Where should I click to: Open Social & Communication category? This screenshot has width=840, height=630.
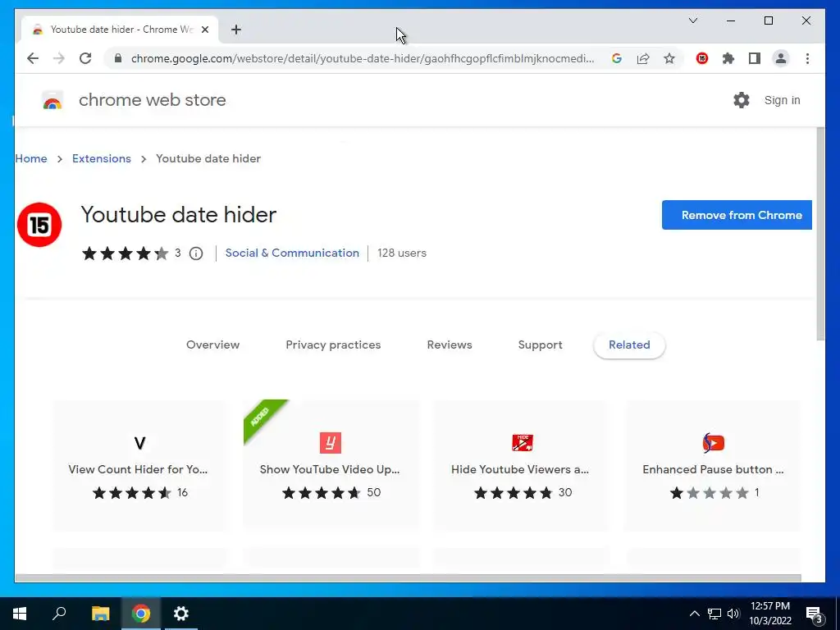pyautogui.click(x=292, y=253)
